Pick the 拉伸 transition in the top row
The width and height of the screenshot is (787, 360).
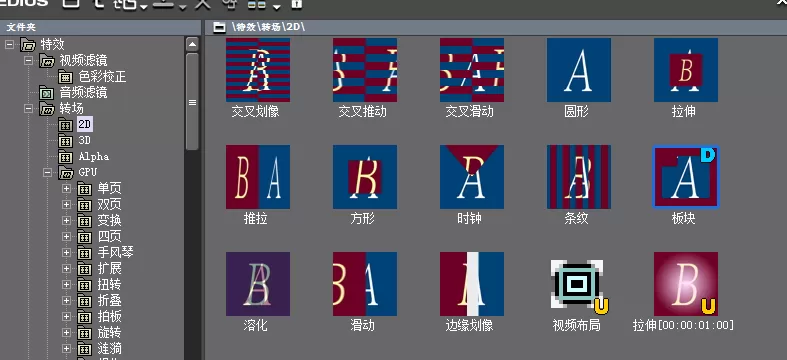(x=686, y=70)
